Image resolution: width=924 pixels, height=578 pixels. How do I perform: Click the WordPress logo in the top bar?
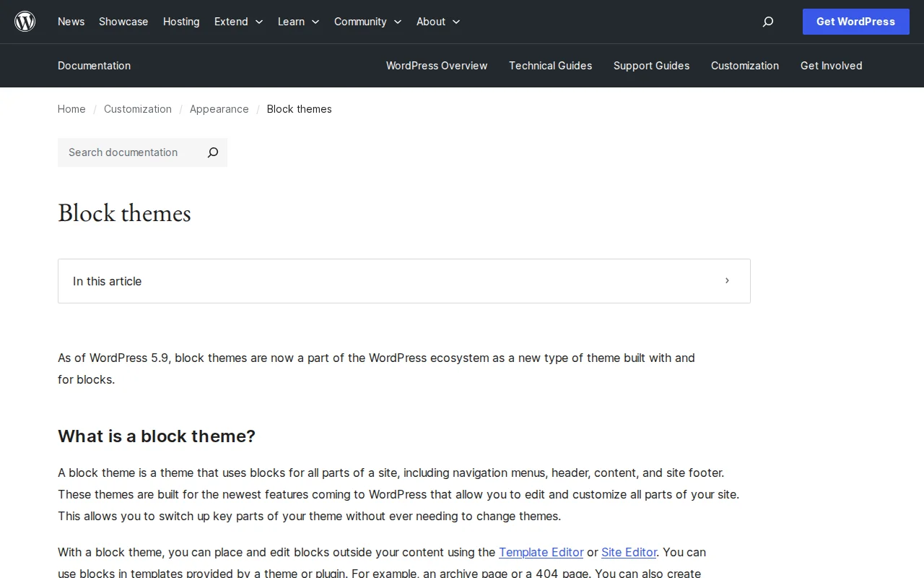(25, 21)
